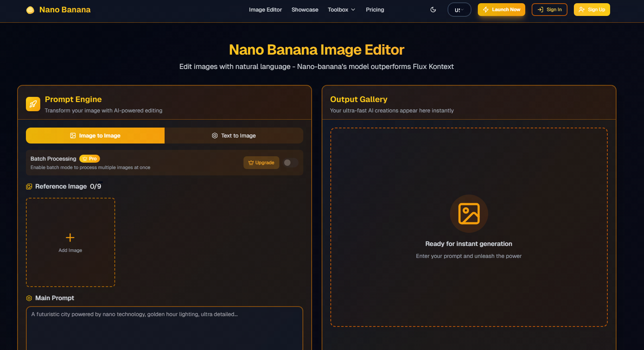
Task: Click the "Reference Image 0/9" label
Action: (68, 187)
